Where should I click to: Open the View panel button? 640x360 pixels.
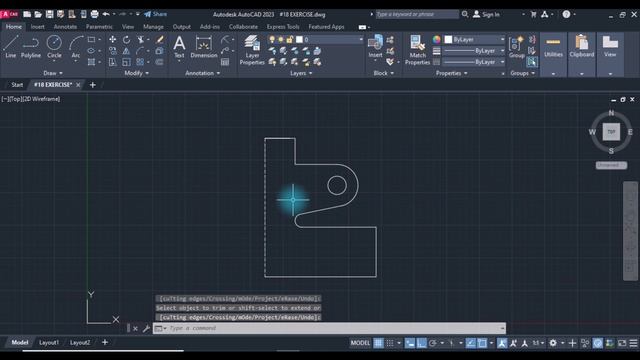[610, 55]
